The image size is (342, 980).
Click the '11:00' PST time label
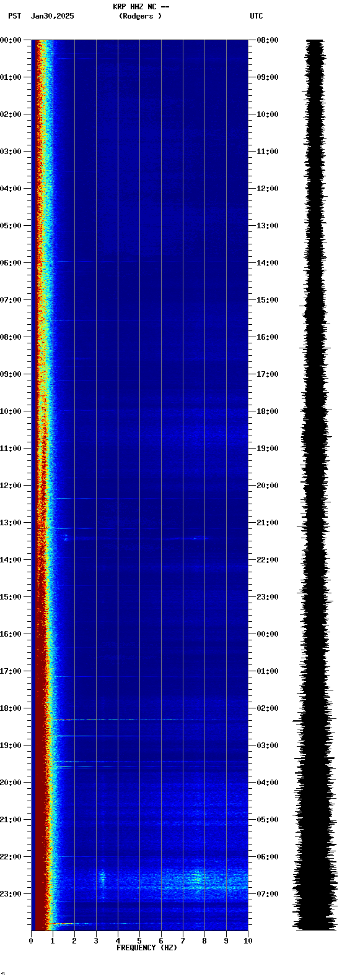pos(11,449)
